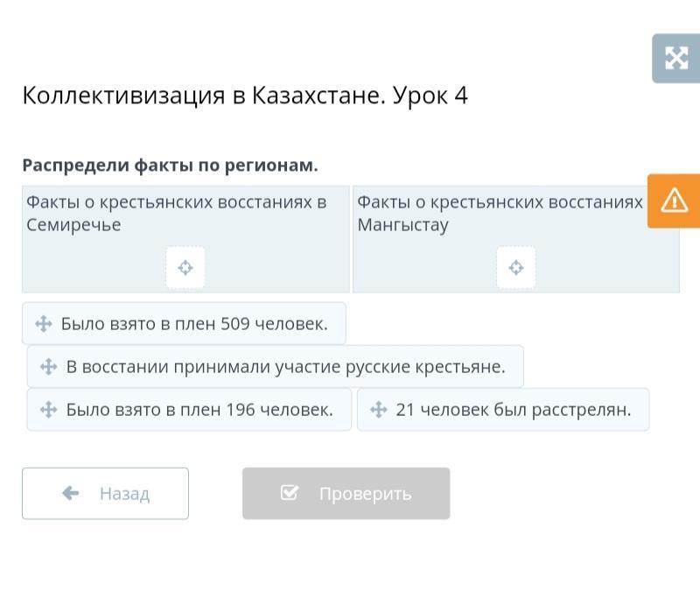Click drop target icon in Мангыстау box
Image resolution: width=700 pixels, height=591 pixels.
coord(516,267)
